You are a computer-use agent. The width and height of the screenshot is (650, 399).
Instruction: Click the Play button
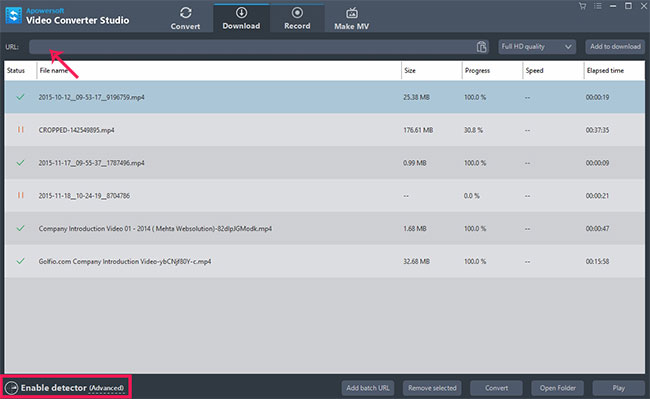click(618, 388)
